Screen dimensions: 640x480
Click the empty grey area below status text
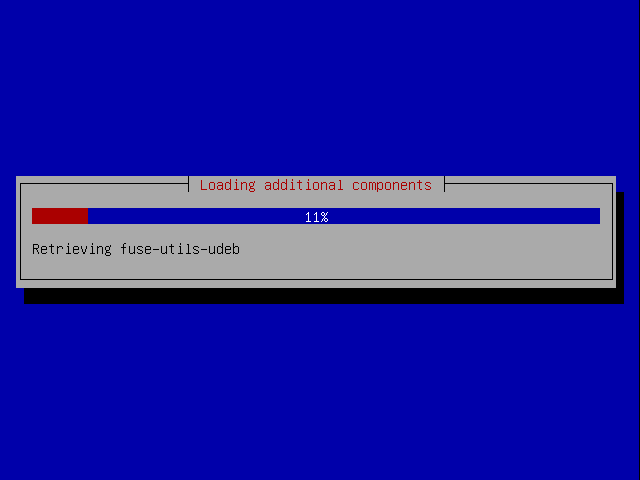pos(316,267)
